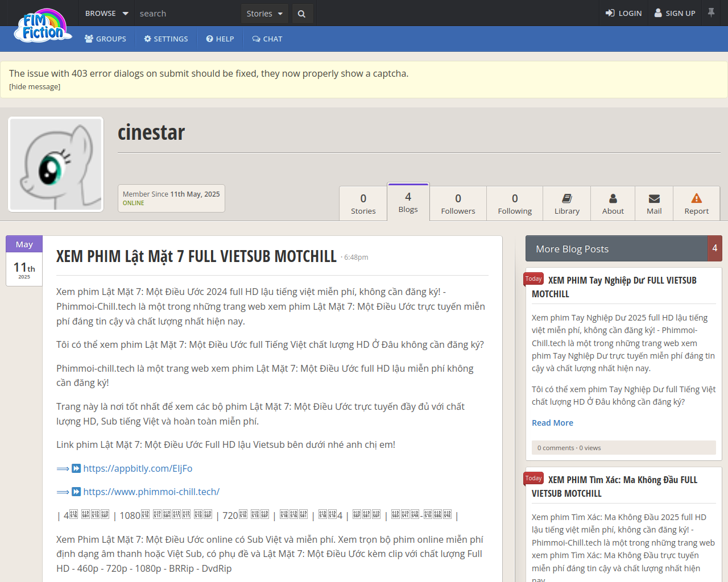Click the magnifier search button
The image size is (728, 582).
coord(301,14)
